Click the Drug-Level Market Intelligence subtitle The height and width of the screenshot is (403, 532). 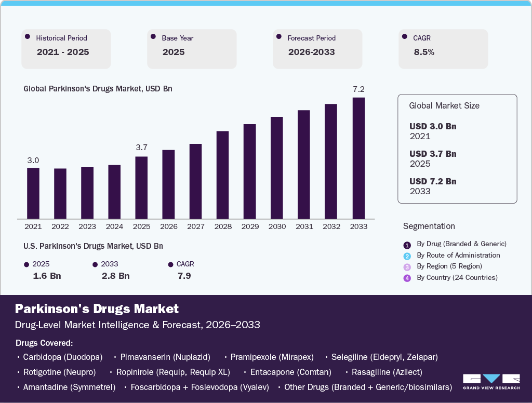(137, 325)
